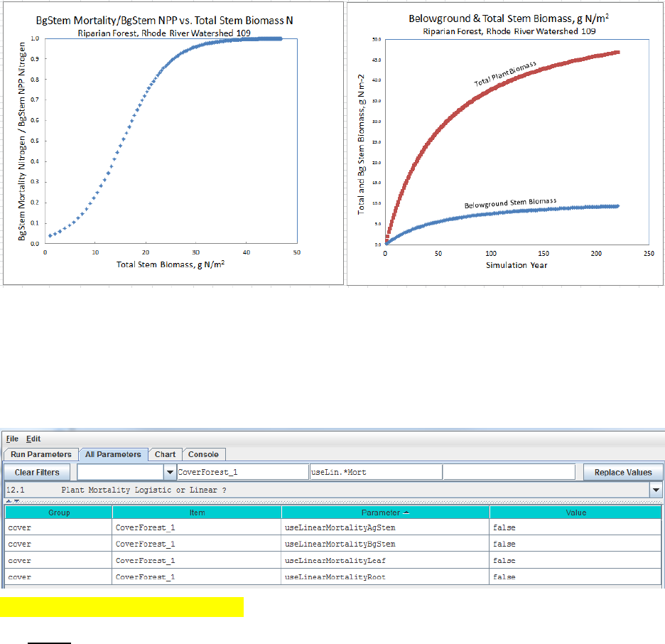The height and width of the screenshot is (644, 665).
Task: Click CoverForest_1 in the useLinearMortalityRoot row
Action: coord(197,577)
